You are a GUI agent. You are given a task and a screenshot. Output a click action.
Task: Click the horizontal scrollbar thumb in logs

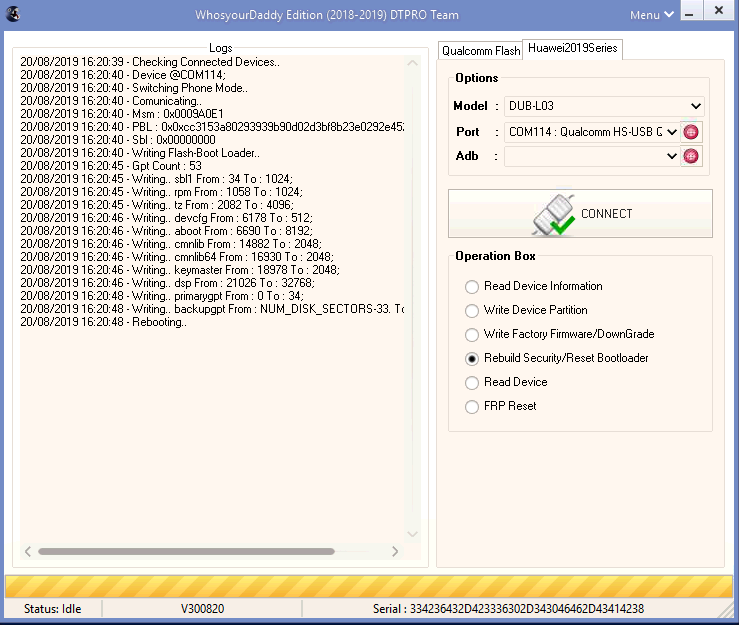point(186,551)
